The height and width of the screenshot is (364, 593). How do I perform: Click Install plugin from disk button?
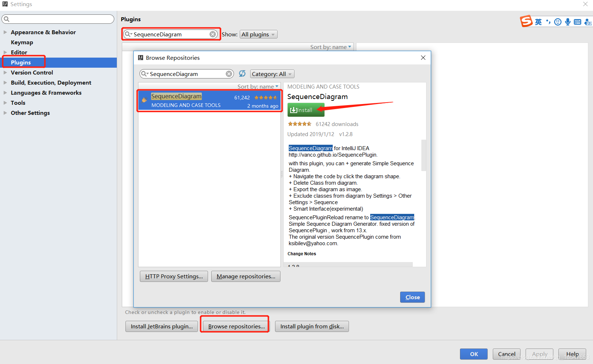click(312, 326)
